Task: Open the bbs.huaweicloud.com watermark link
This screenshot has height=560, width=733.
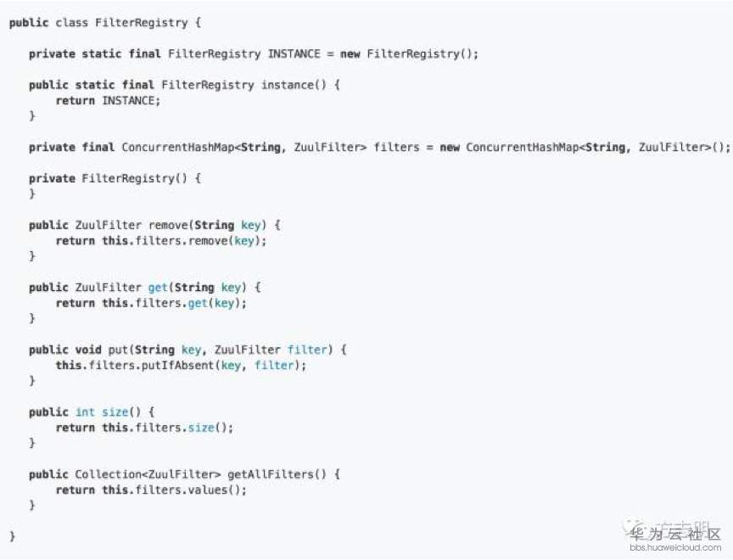Action: pyautogui.click(x=675, y=547)
